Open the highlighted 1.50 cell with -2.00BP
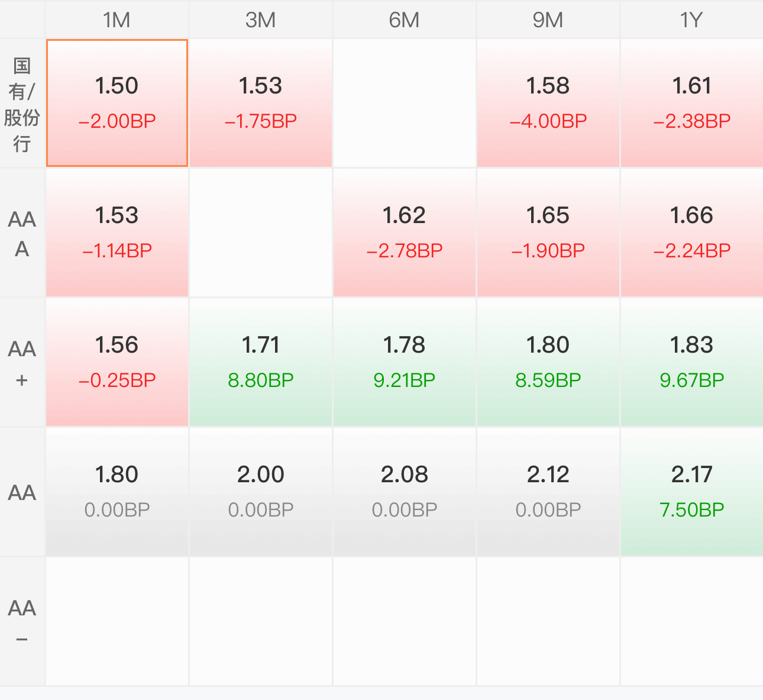The height and width of the screenshot is (700, 763). (117, 103)
